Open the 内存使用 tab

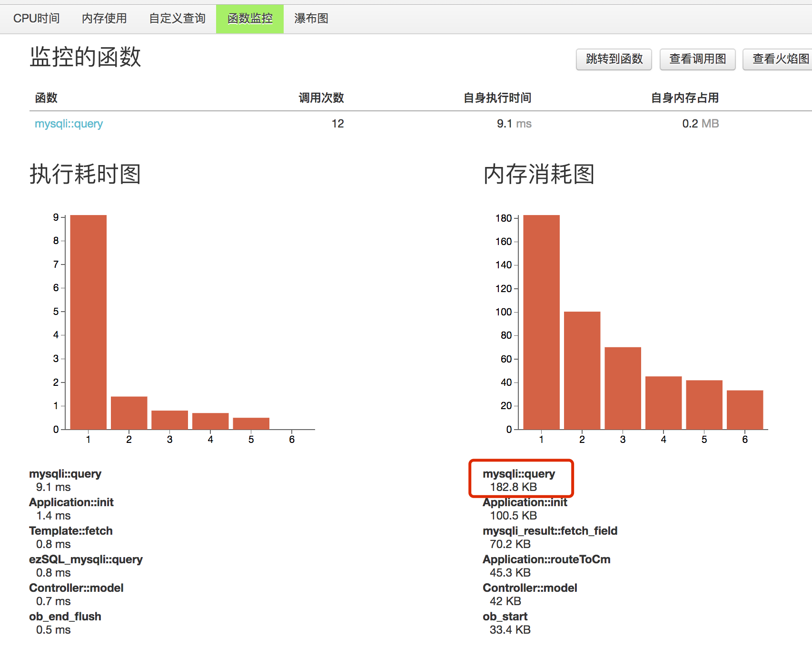tap(104, 19)
